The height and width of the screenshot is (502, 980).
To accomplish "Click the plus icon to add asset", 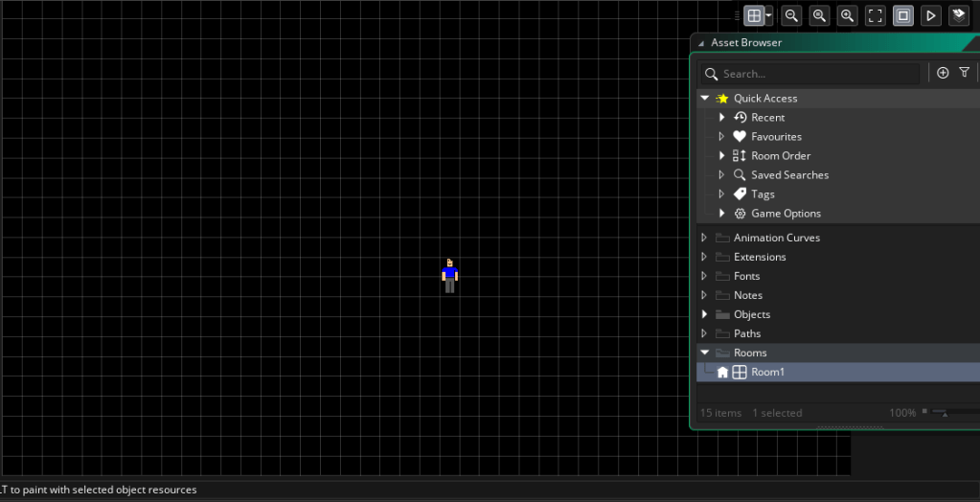I will (x=943, y=73).
